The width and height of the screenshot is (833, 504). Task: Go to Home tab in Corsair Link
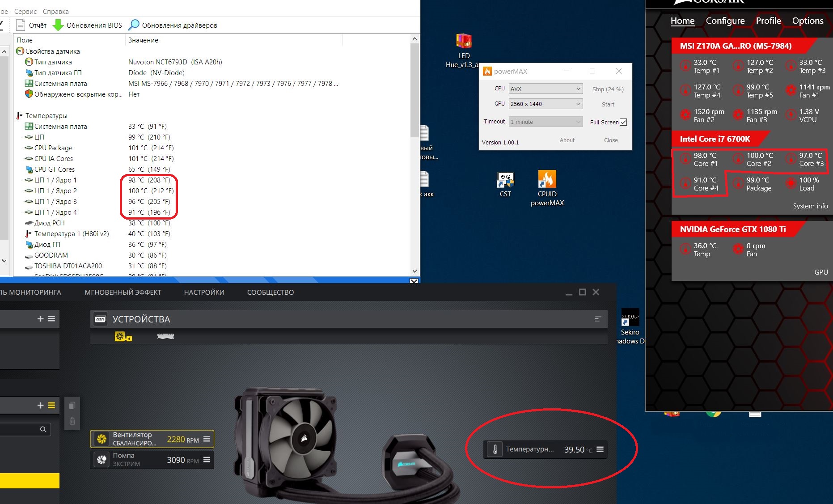[x=682, y=21]
